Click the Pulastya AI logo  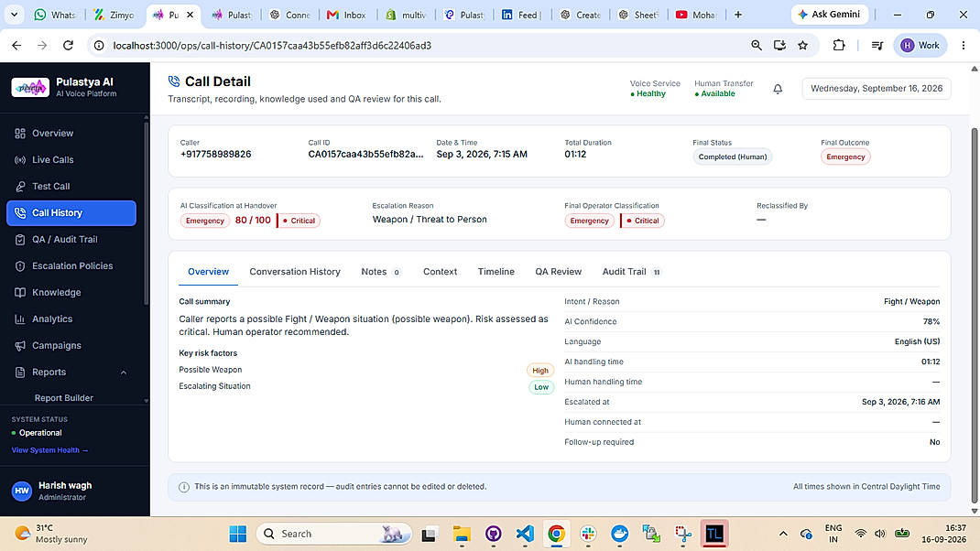click(30, 88)
